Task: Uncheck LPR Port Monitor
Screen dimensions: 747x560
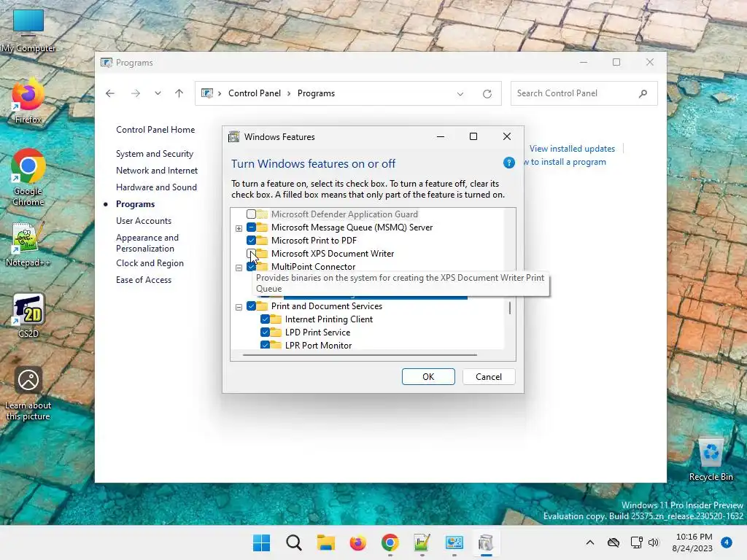Action: [x=265, y=345]
